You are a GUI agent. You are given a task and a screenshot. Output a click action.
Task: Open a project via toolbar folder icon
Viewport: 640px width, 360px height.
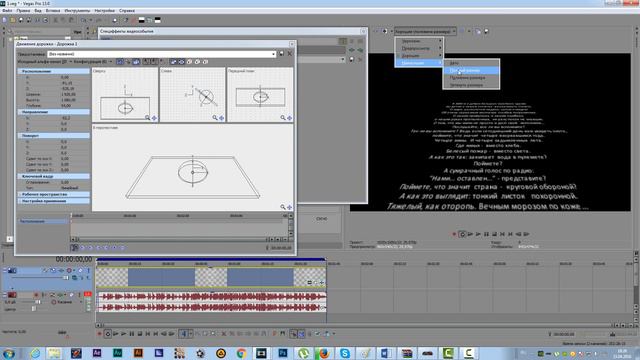pyautogui.click(x=13, y=20)
